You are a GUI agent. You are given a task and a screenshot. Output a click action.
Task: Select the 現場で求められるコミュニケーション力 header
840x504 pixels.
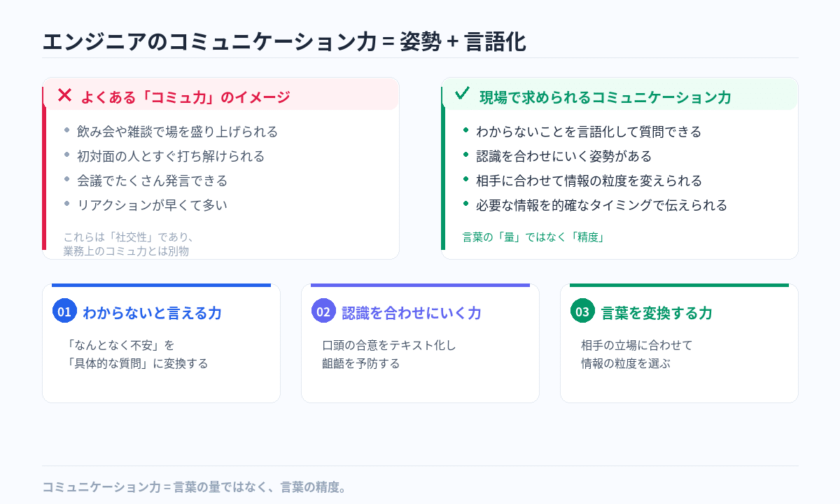pyautogui.click(x=605, y=97)
